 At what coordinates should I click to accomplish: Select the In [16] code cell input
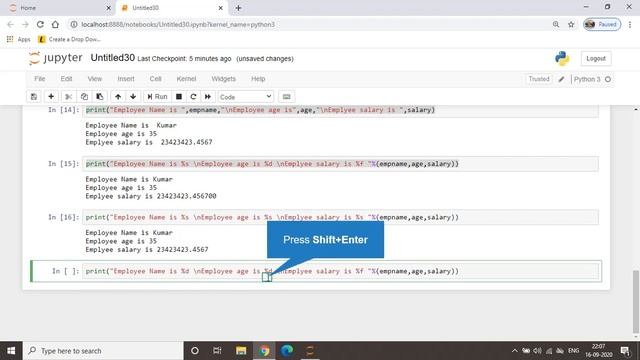pos(340,217)
